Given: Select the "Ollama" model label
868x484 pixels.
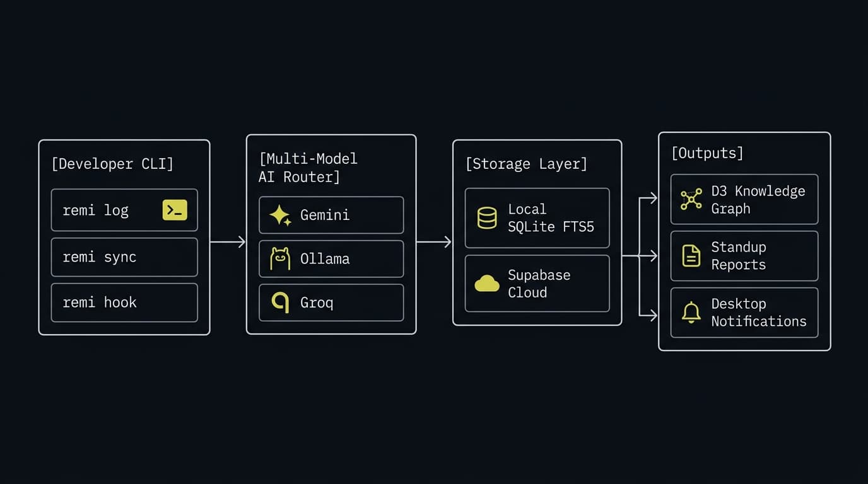Looking at the screenshot, I should [x=325, y=258].
